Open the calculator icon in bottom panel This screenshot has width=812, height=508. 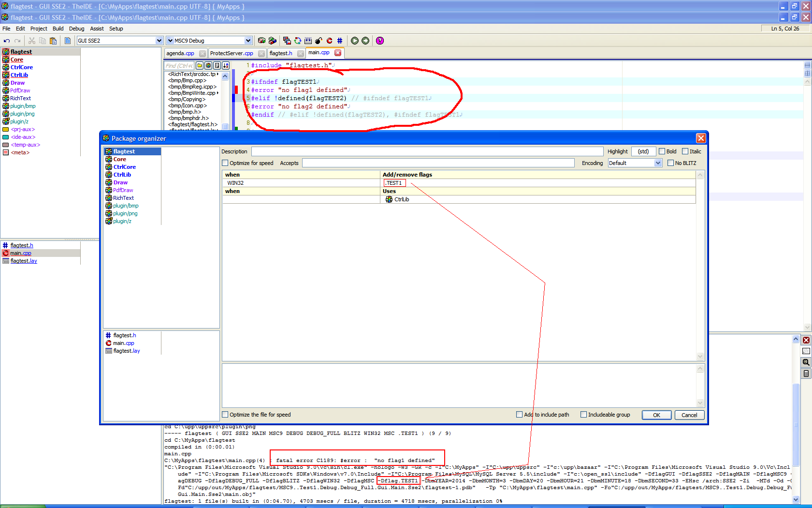click(806, 374)
